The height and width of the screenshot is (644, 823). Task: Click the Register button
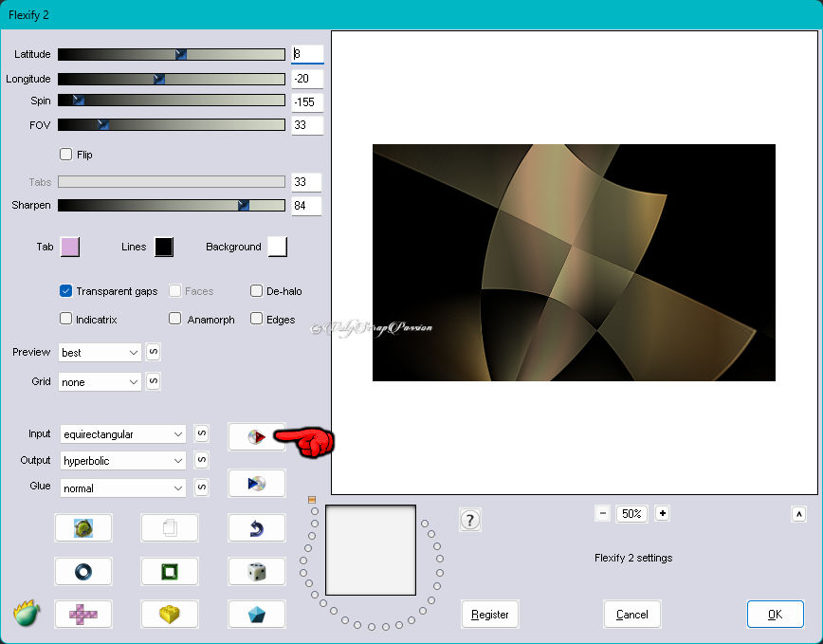[x=490, y=615]
